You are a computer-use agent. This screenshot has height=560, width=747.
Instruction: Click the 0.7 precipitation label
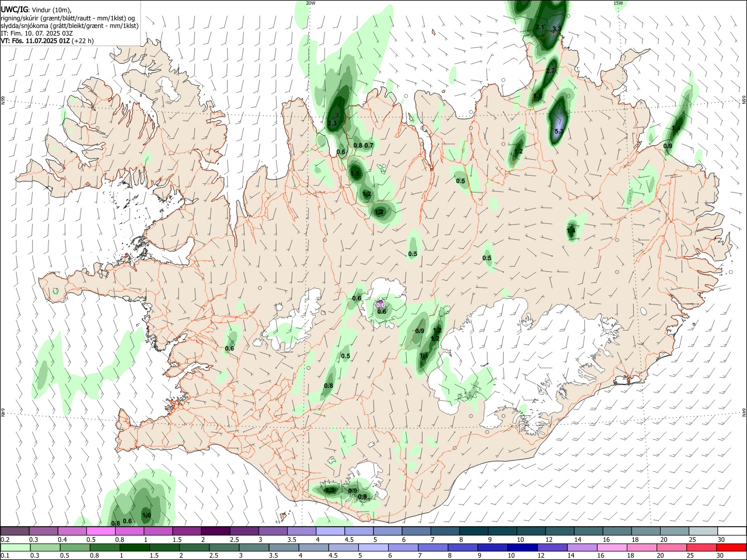point(369,145)
